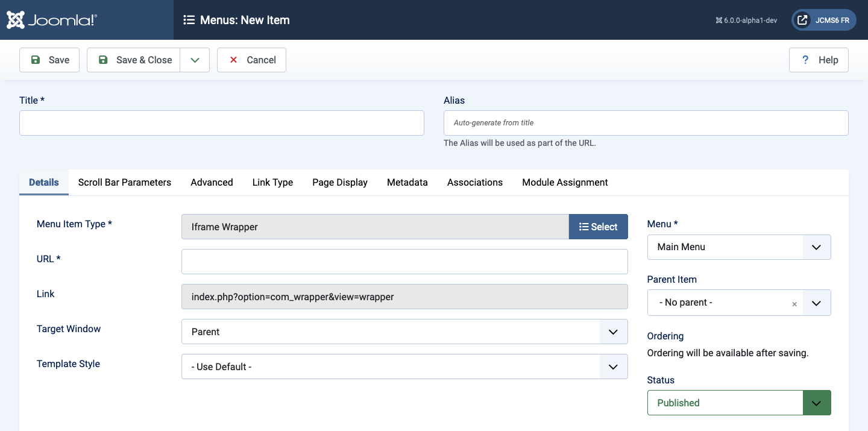Click Save & Close
Image resolution: width=868 pixels, height=431 pixels.
point(134,60)
